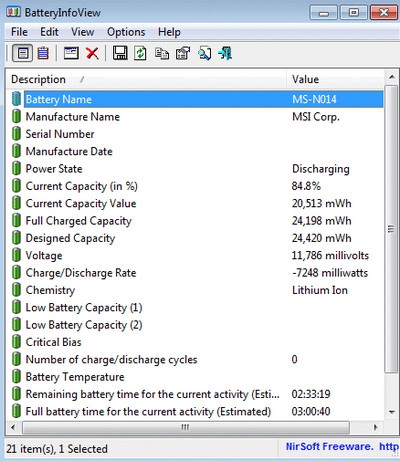
Task: Open NirSoft Freeware link in status bar
Action: pos(342,446)
